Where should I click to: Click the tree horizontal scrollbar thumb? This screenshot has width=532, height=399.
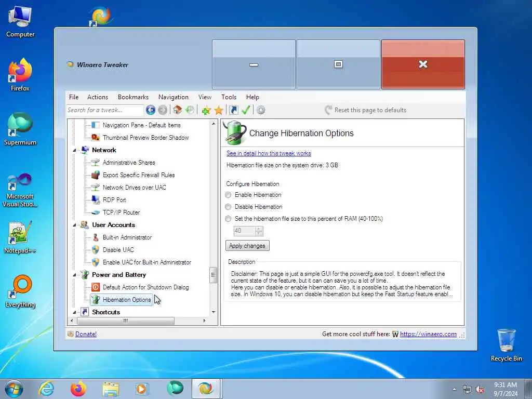[x=126, y=321]
